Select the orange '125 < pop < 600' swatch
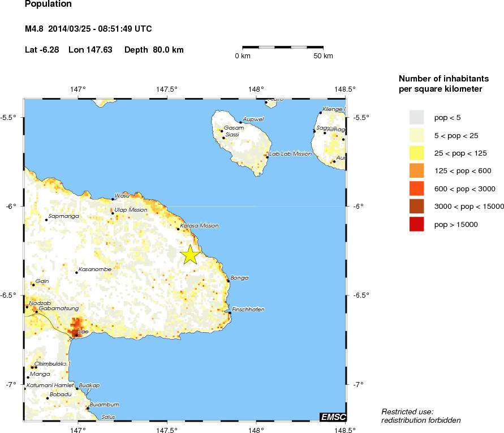504x433 pixels. pos(416,170)
